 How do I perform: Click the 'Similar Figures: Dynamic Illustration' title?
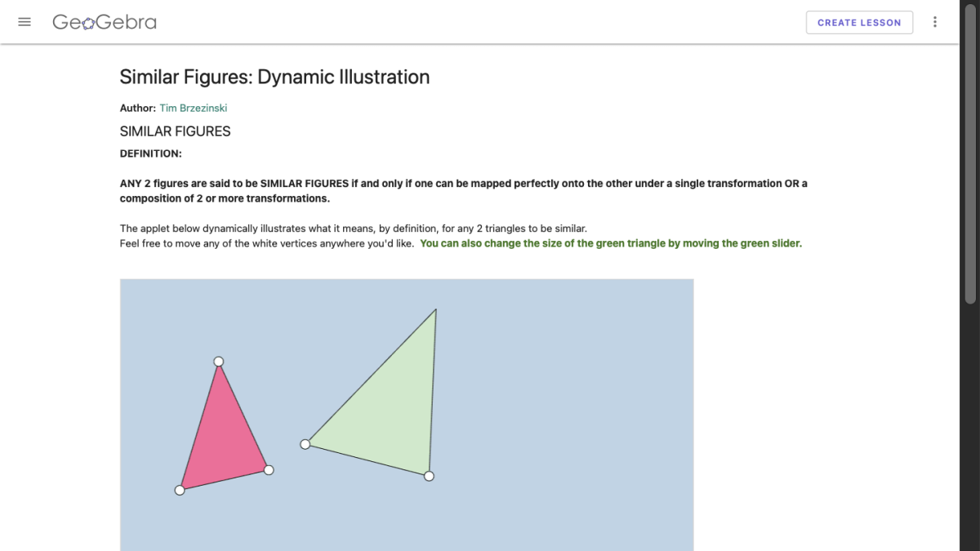[274, 77]
